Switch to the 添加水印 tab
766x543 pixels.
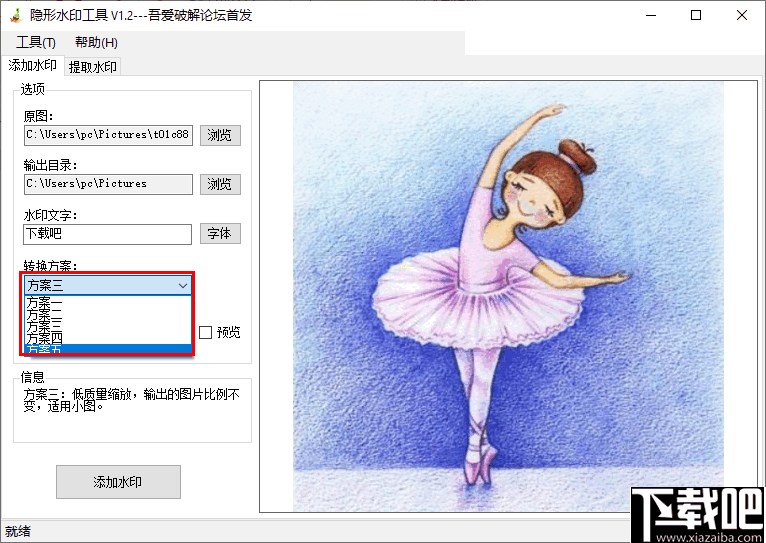[32, 65]
